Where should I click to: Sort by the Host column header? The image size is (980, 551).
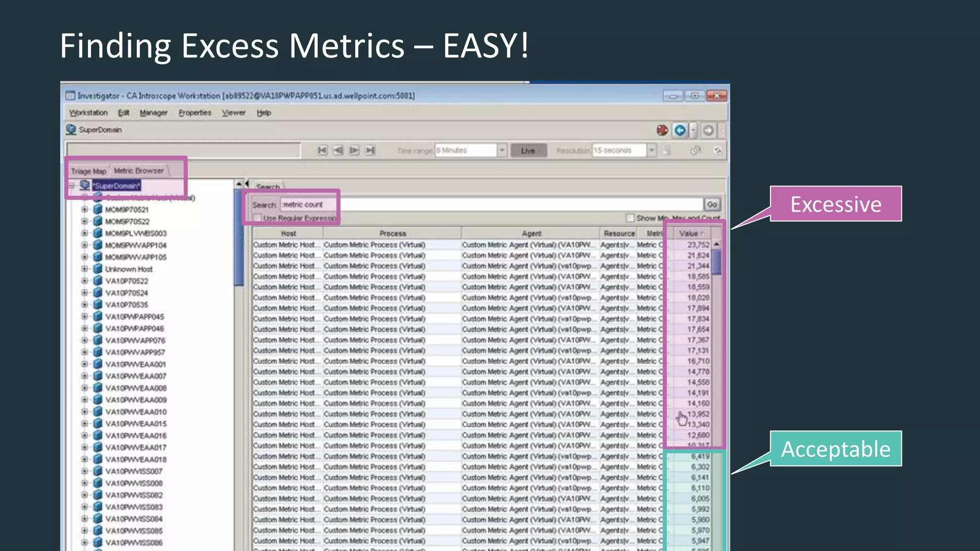click(288, 233)
